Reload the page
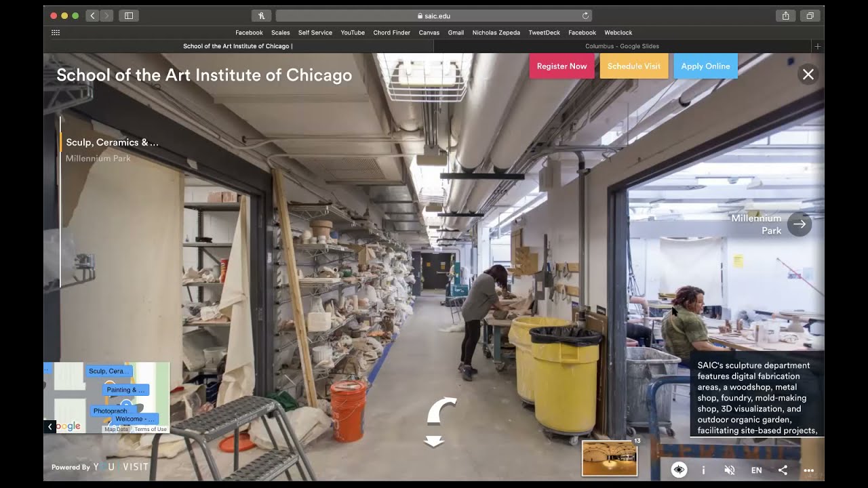 (585, 16)
